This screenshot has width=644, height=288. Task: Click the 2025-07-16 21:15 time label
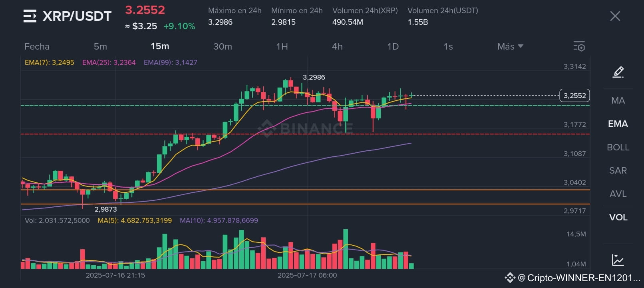coord(115,275)
